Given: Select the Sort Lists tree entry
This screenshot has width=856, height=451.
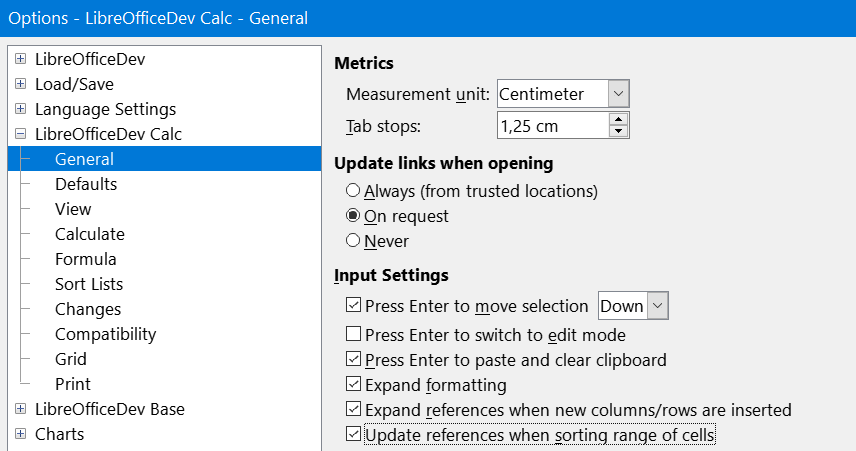Looking at the screenshot, I should coord(89,284).
